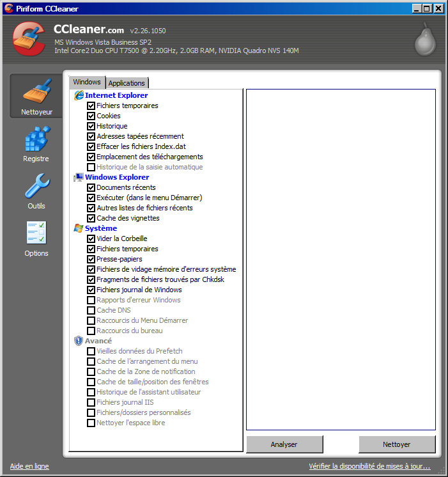Click the Windows Explorer group icon
Viewport: 448px width, 477px height.
79,177
